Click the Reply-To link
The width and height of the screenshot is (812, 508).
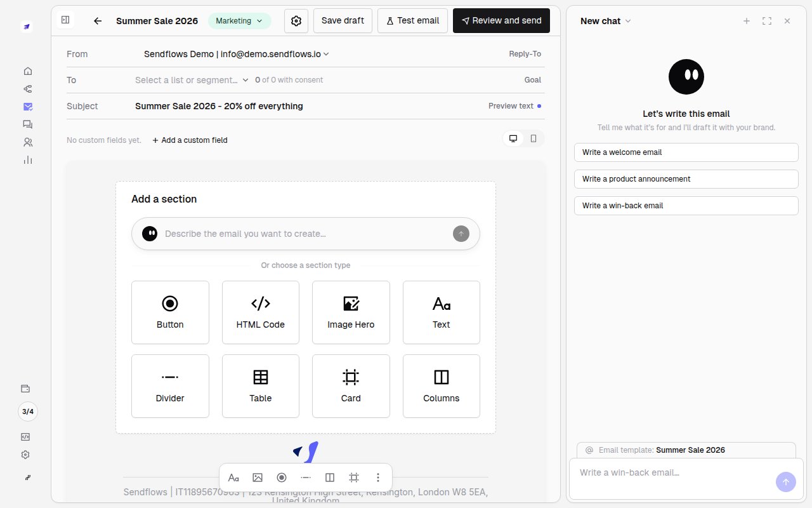coord(525,54)
